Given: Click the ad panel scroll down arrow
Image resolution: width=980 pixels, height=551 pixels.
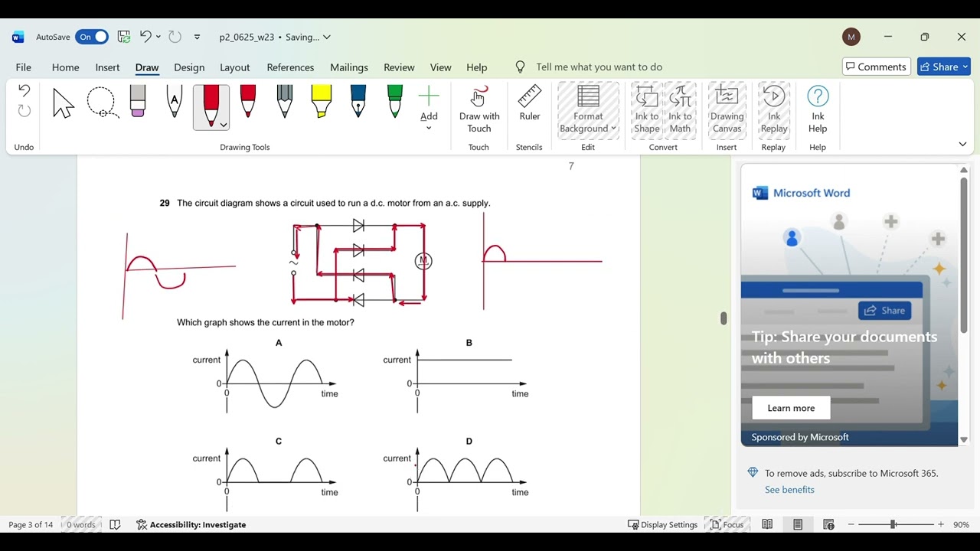Looking at the screenshot, I should click(x=964, y=440).
